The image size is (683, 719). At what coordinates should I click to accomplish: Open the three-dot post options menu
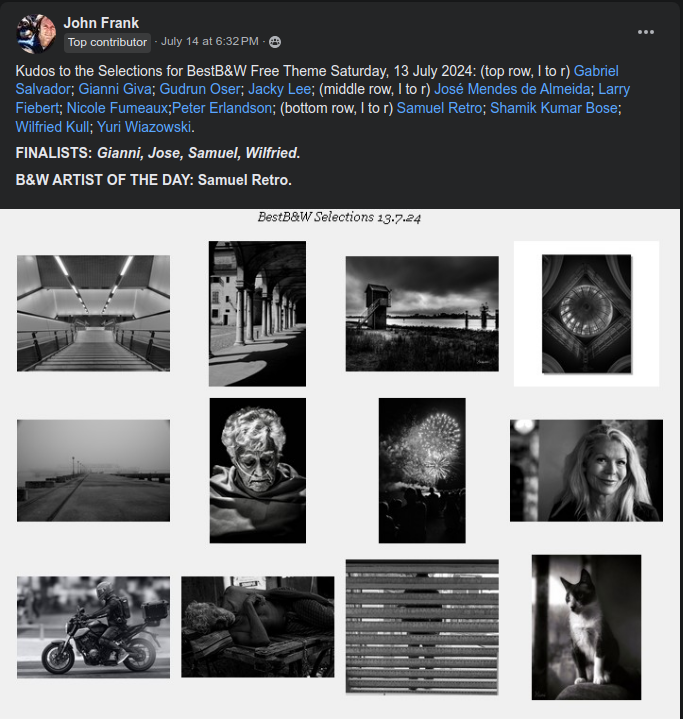click(x=645, y=32)
